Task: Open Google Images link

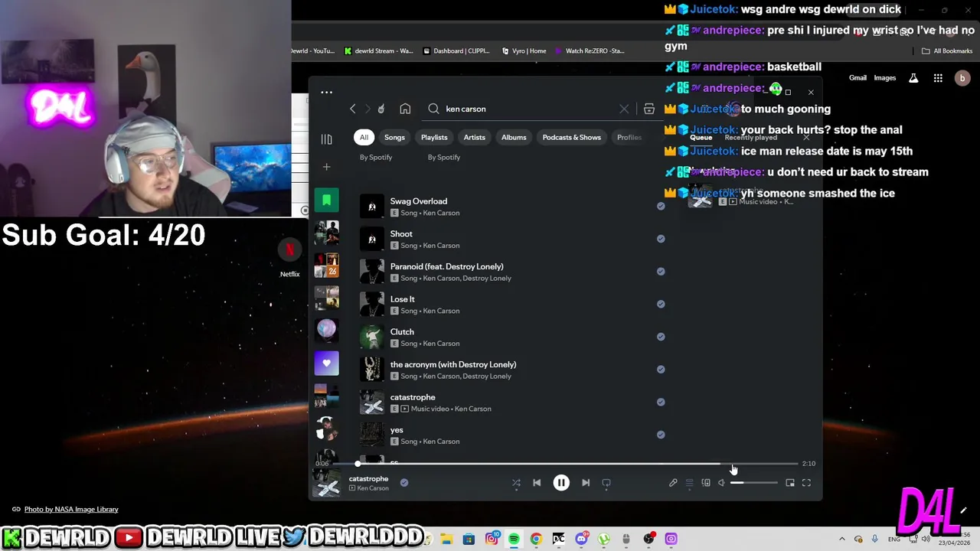Action: pyautogui.click(x=885, y=78)
